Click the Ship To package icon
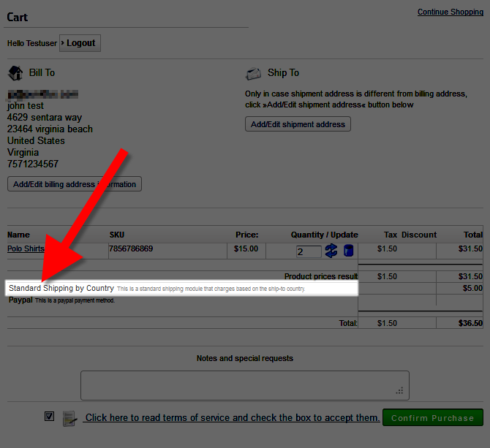 click(254, 73)
